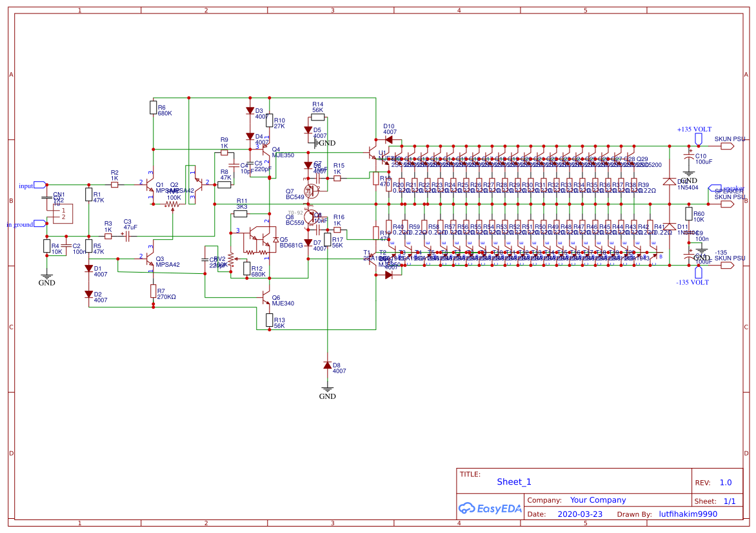Click the GND symbol below diode D8
The width and height of the screenshot is (756, 533).
click(327, 389)
